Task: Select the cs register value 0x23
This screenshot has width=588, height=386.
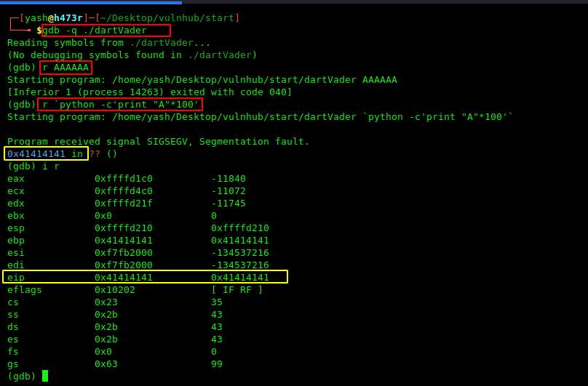Action: 106,302
